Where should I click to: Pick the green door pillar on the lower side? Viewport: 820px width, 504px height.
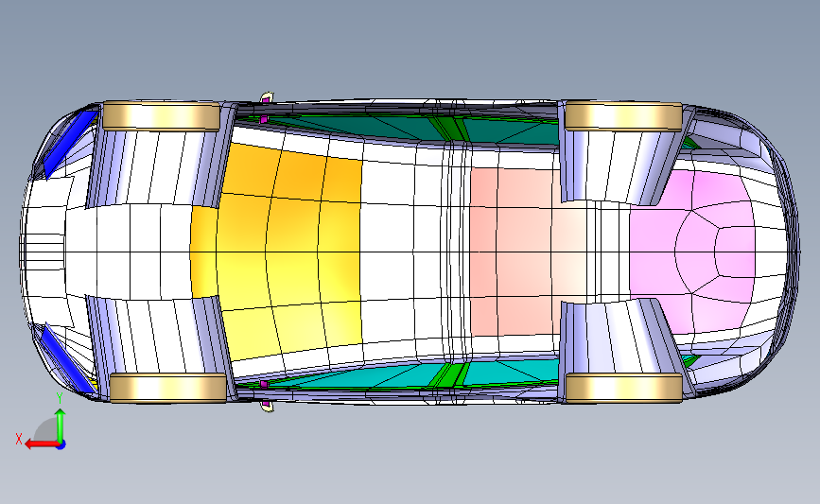[x=448, y=374]
